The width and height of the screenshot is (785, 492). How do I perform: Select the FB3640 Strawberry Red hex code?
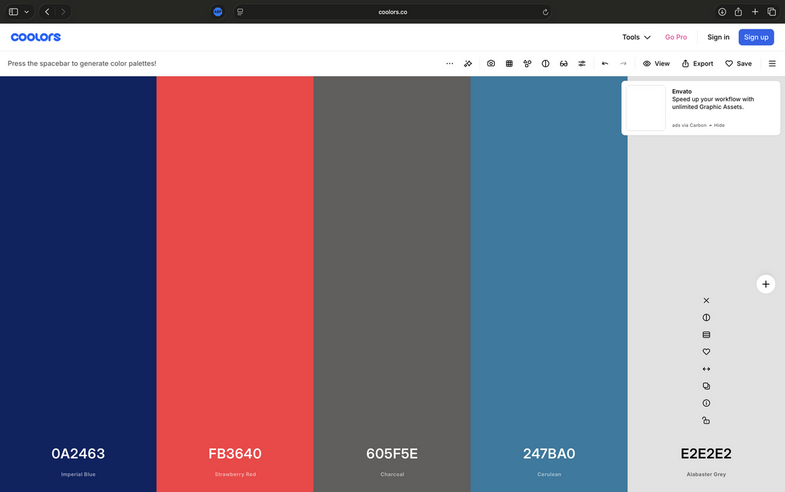[x=235, y=454]
